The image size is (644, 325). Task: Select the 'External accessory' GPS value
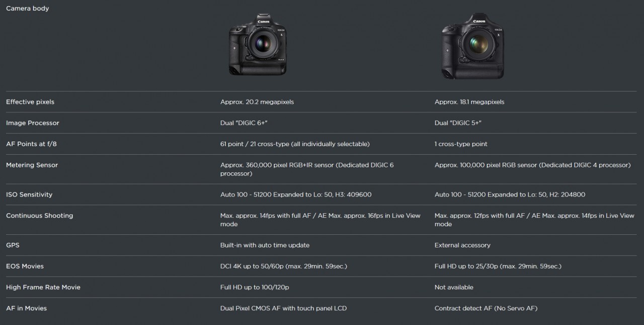point(462,245)
